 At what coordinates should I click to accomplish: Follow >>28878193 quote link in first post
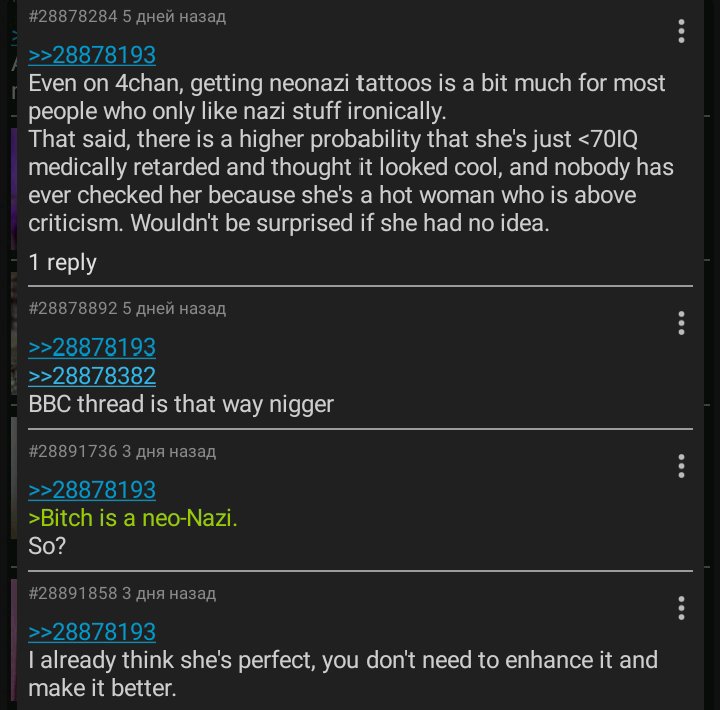[x=92, y=55]
